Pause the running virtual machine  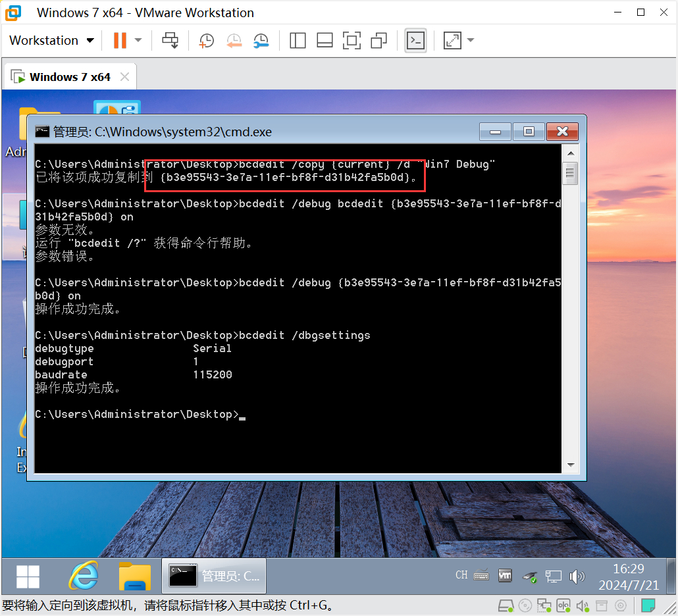120,40
